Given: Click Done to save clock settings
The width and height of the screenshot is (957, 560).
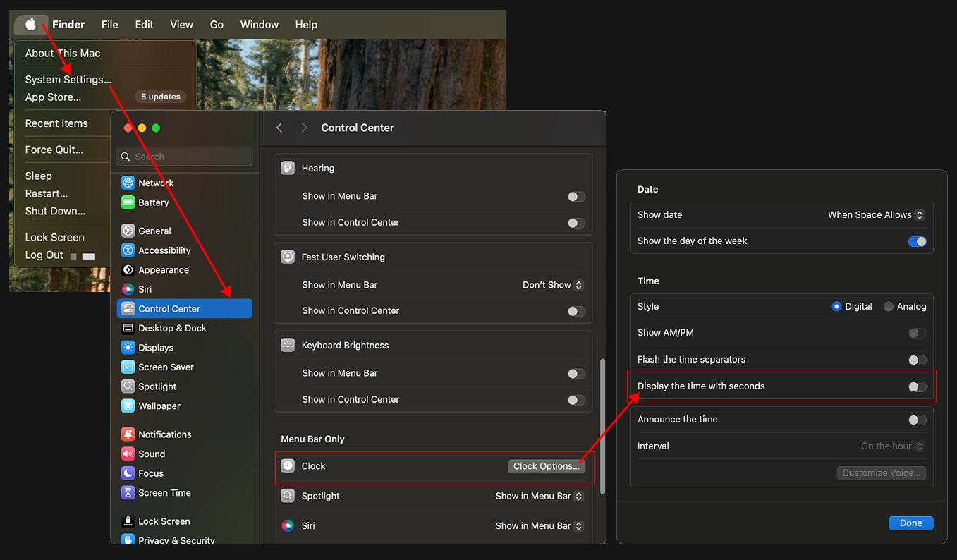Looking at the screenshot, I should [x=910, y=523].
